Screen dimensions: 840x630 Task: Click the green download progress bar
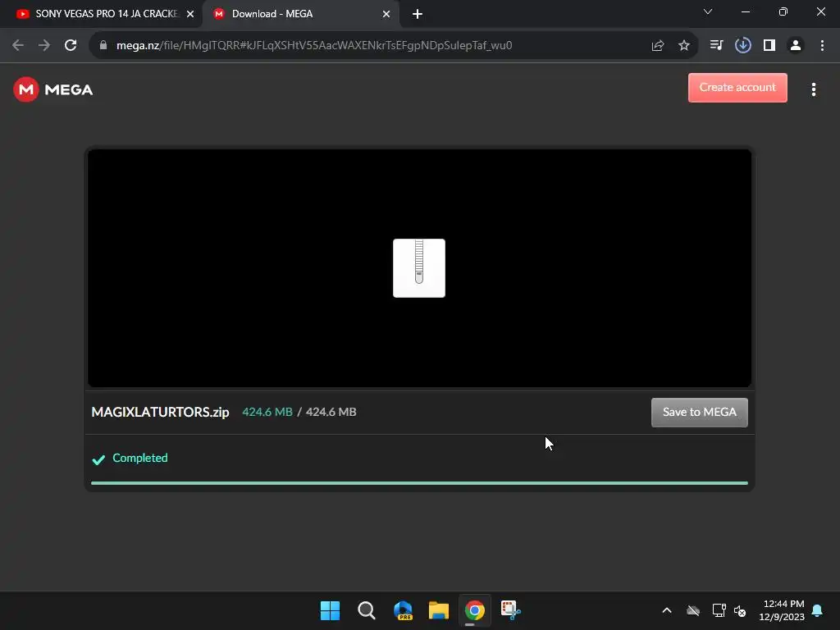tap(419, 482)
